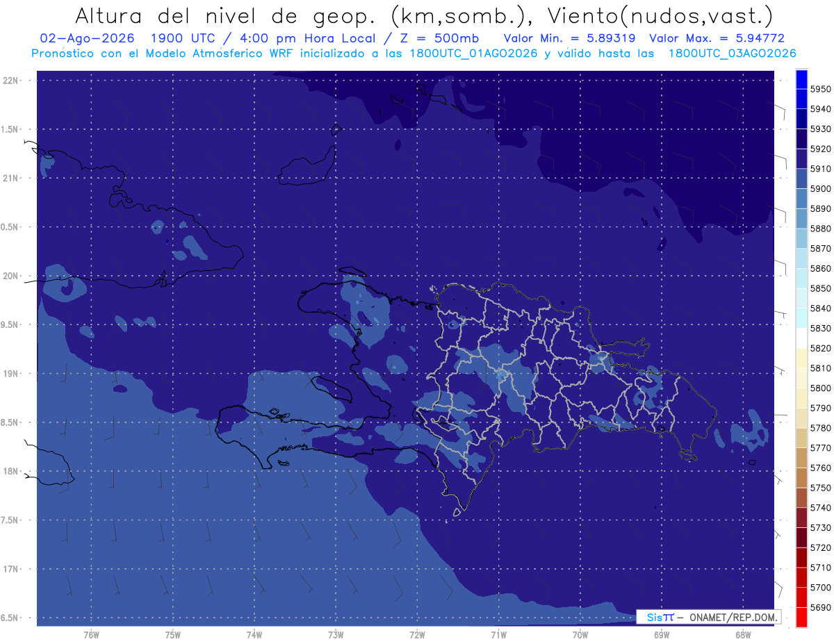Click the 76W longitude axis label
834x644 pixels.
[x=91, y=634]
